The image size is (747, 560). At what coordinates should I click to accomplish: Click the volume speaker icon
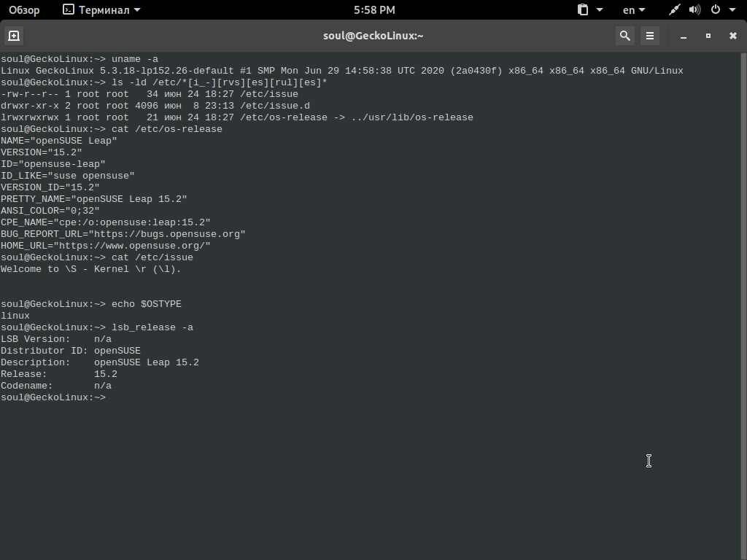coord(694,10)
